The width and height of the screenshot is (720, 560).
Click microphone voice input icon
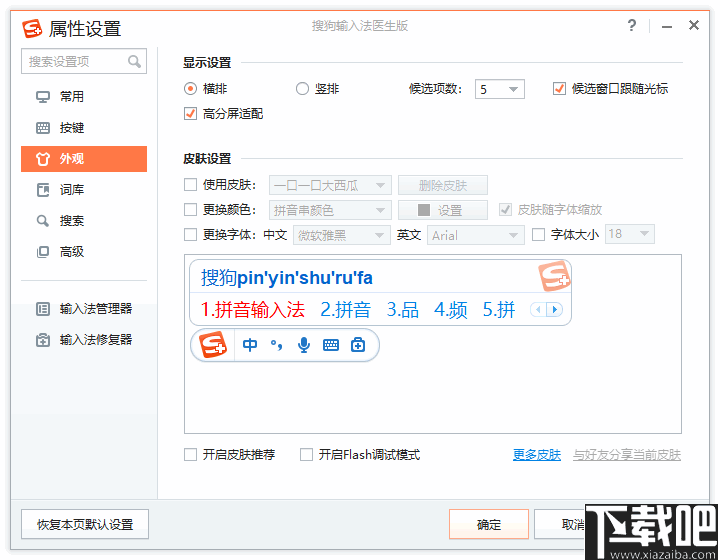(x=304, y=345)
